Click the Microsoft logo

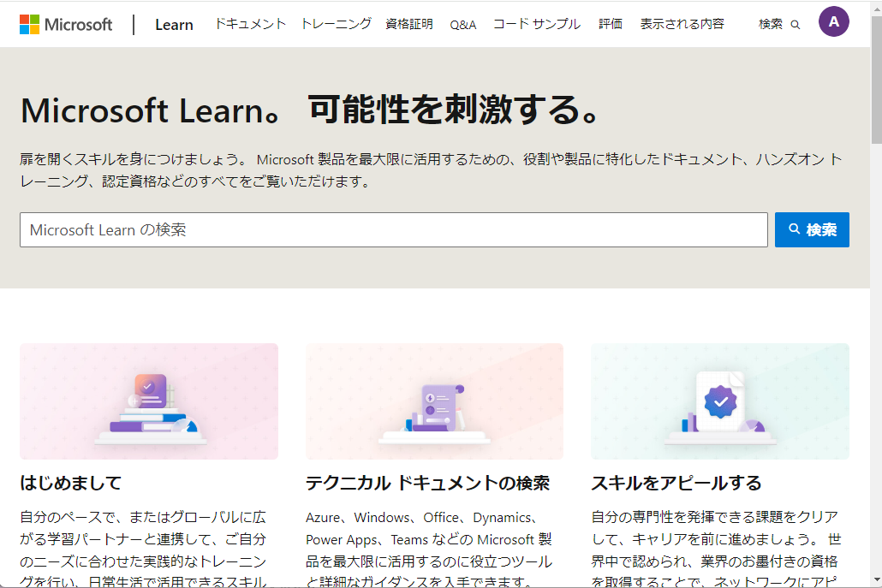[x=66, y=24]
